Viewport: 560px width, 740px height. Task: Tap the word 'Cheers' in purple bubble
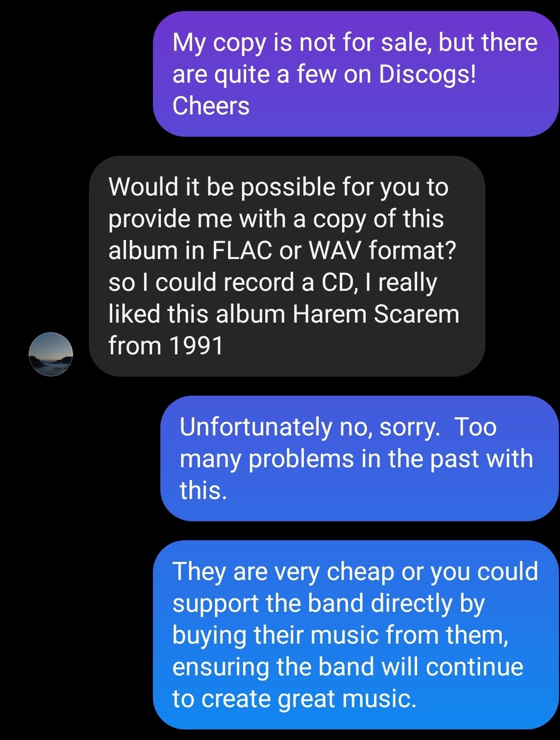tap(211, 106)
